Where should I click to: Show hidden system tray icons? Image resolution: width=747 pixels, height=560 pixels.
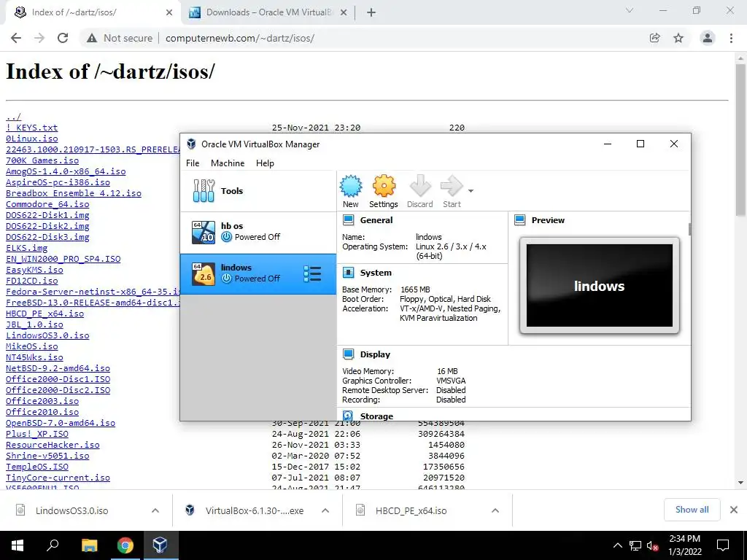coord(617,545)
